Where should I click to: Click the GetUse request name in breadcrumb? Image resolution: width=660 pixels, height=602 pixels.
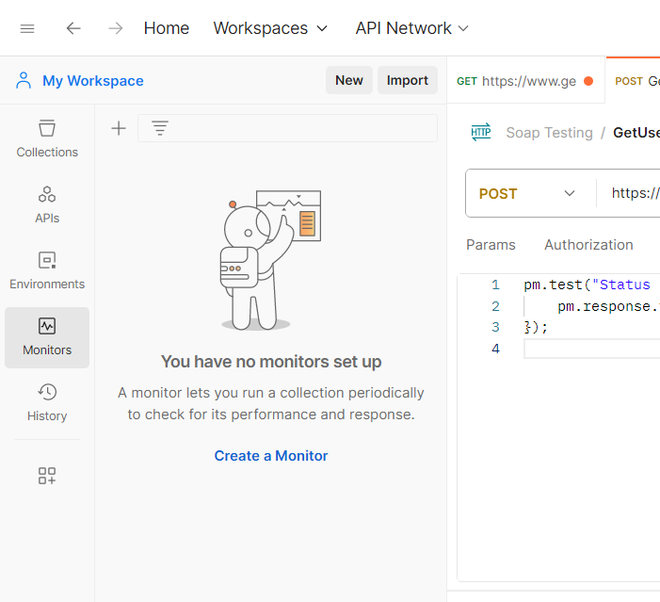tap(636, 133)
